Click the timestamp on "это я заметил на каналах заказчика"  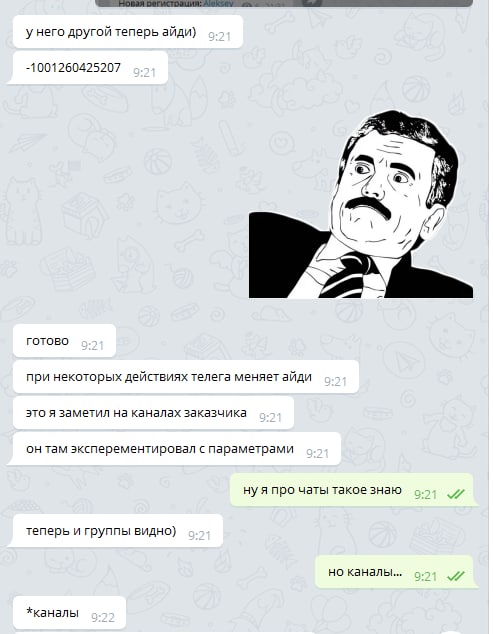[270, 418]
